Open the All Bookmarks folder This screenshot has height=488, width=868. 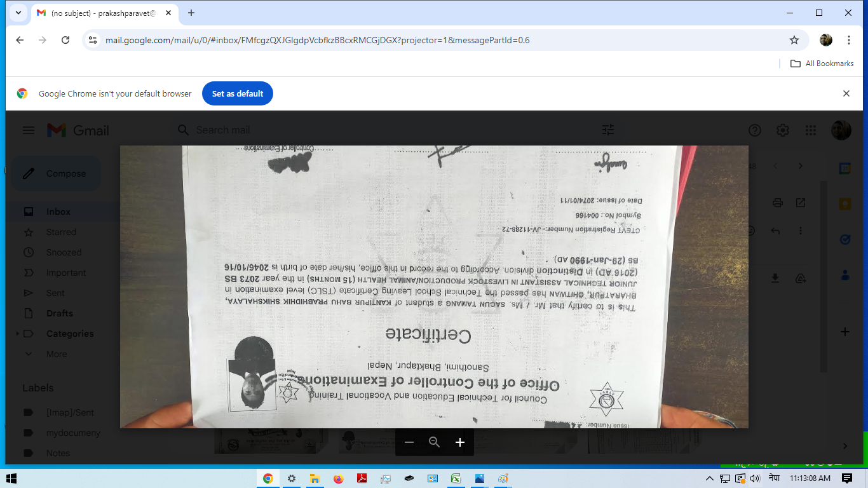[822, 64]
